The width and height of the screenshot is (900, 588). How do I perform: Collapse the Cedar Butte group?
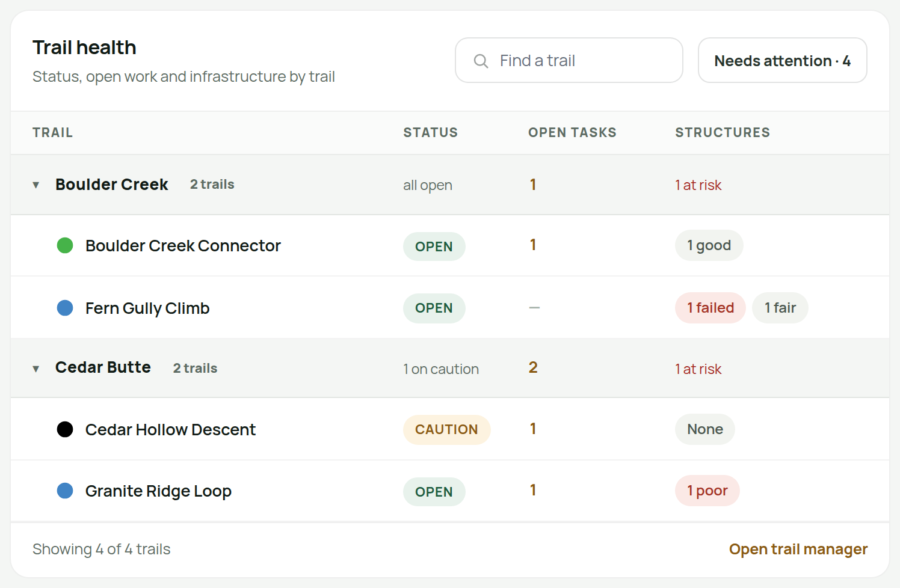click(36, 369)
